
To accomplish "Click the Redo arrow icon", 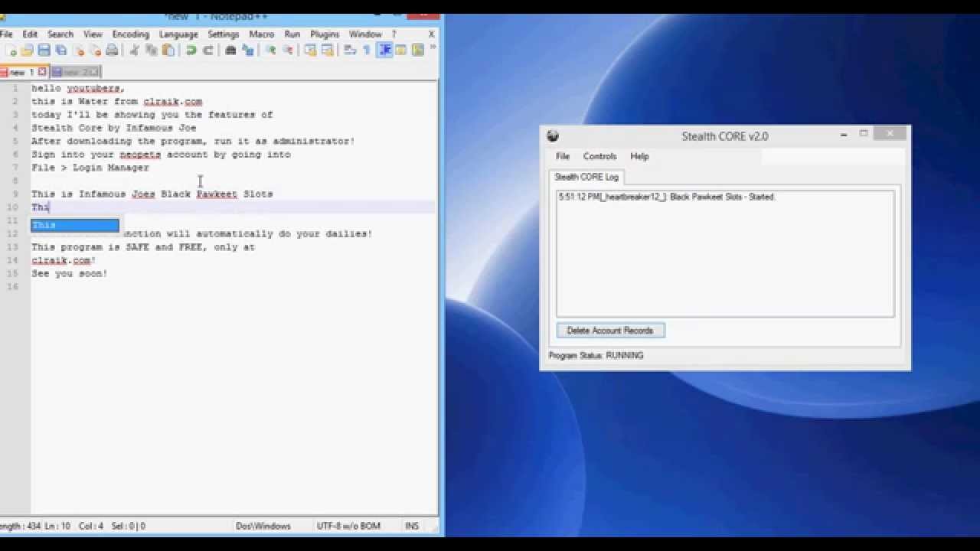I will coord(207,51).
